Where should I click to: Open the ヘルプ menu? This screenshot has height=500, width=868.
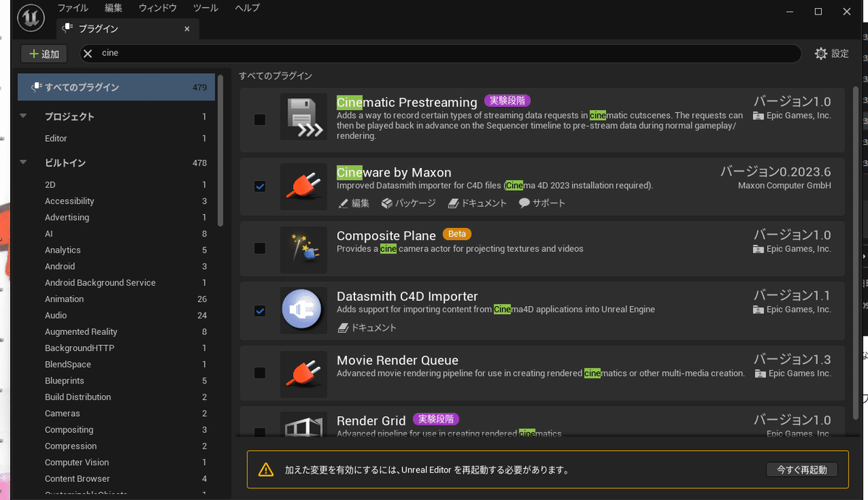[247, 9]
